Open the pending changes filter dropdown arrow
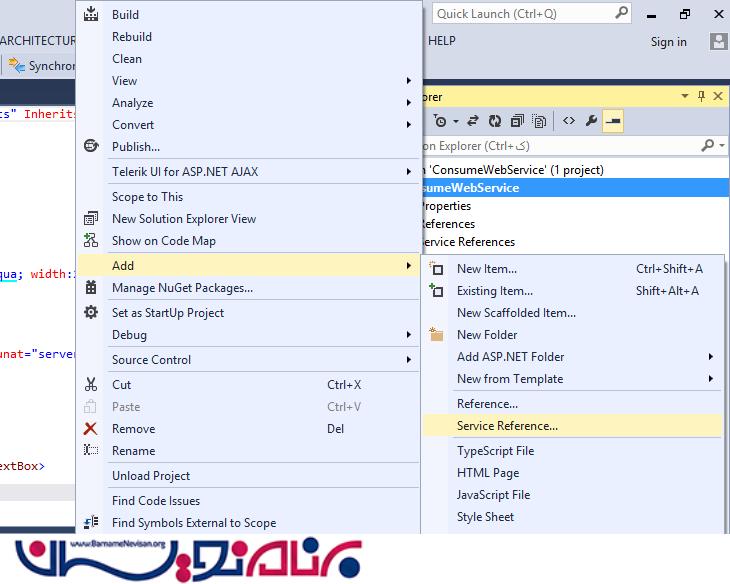730x584 pixels. point(456,122)
